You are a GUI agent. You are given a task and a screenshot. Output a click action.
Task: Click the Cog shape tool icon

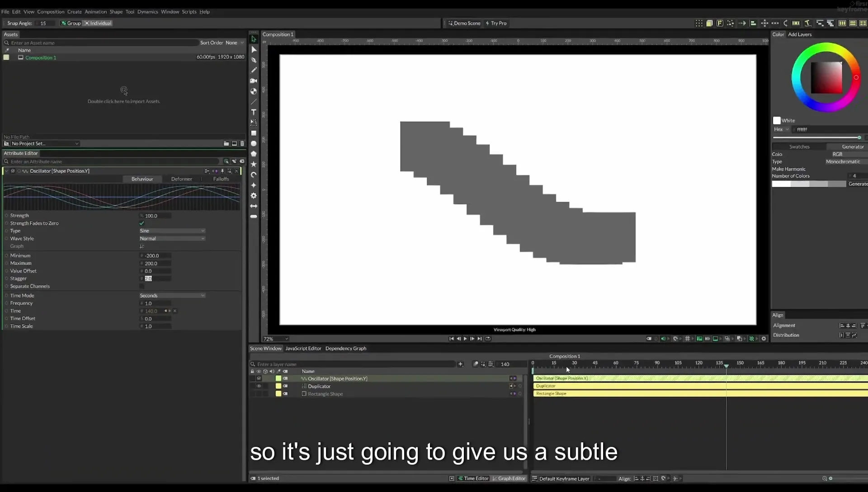pos(254,196)
